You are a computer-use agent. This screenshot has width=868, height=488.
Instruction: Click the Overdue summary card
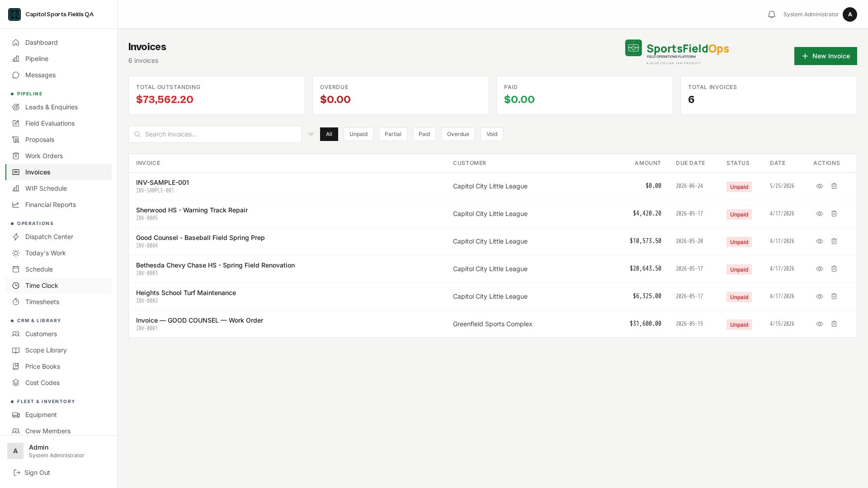(x=401, y=95)
